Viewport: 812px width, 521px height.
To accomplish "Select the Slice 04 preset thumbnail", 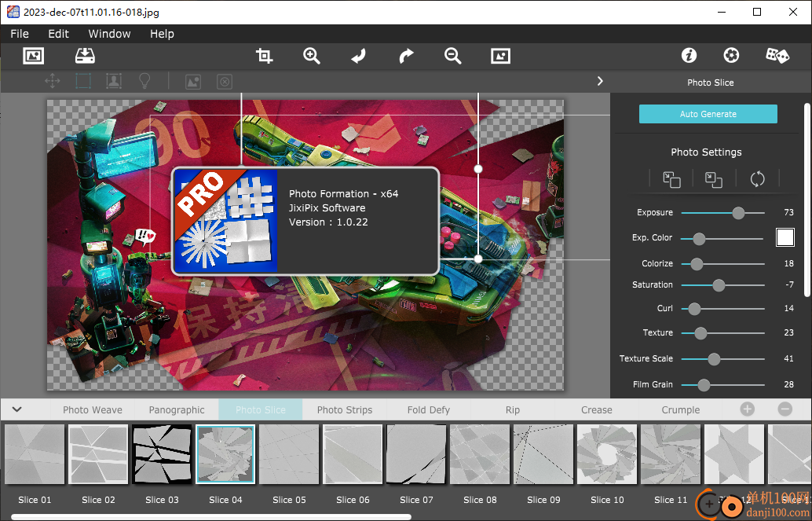I will [225, 454].
